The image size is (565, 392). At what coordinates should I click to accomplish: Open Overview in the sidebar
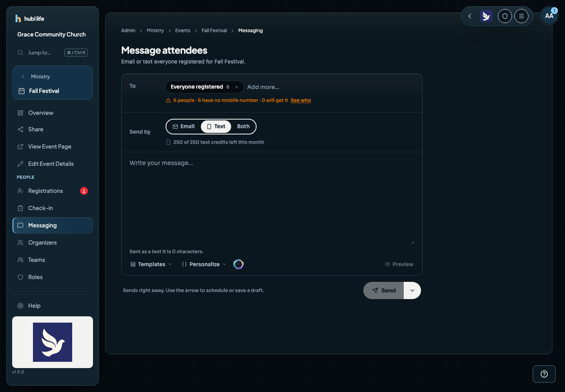point(53,113)
